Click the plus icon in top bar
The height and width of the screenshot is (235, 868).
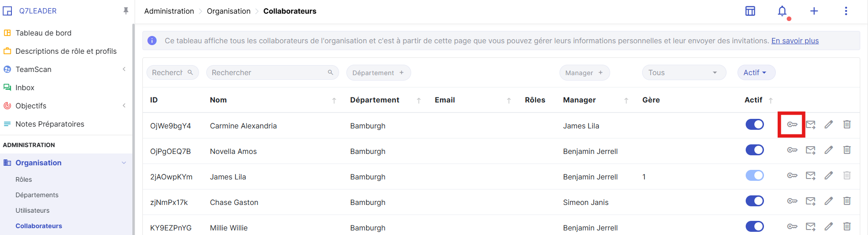click(x=814, y=11)
